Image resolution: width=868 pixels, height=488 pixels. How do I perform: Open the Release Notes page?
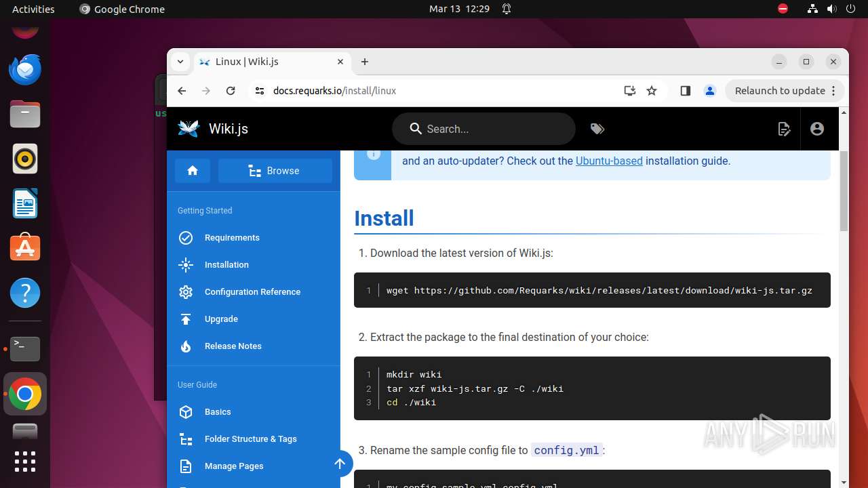pyautogui.click(x=233, y=346)
